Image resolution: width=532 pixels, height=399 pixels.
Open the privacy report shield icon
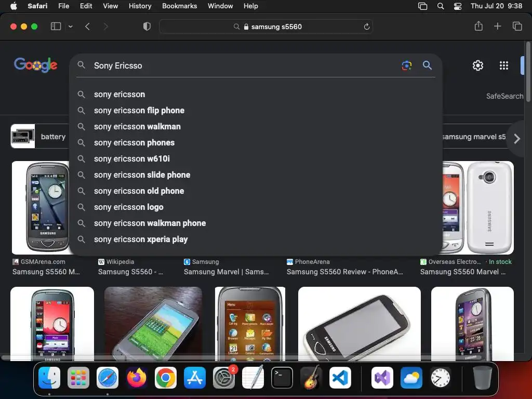(147, 26)
